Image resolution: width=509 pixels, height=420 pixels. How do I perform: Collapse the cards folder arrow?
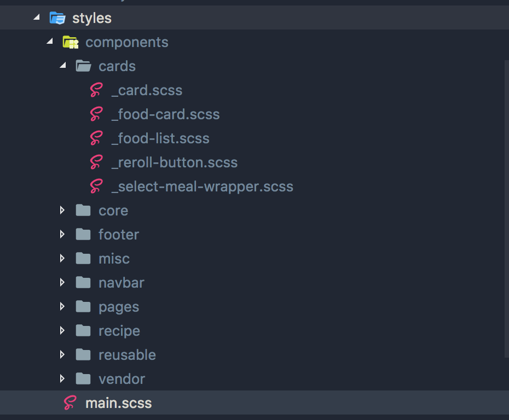[x=63, y=65]
